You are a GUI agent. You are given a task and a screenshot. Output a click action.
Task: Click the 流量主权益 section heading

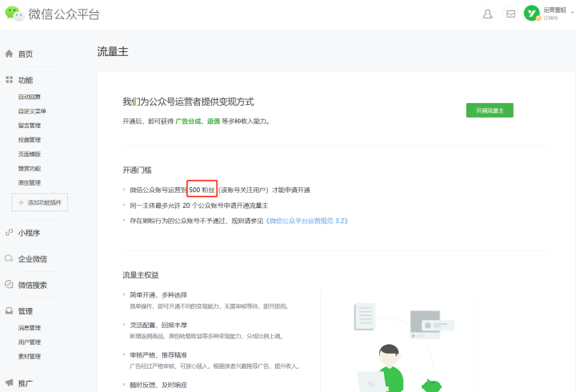click(141, 275)
